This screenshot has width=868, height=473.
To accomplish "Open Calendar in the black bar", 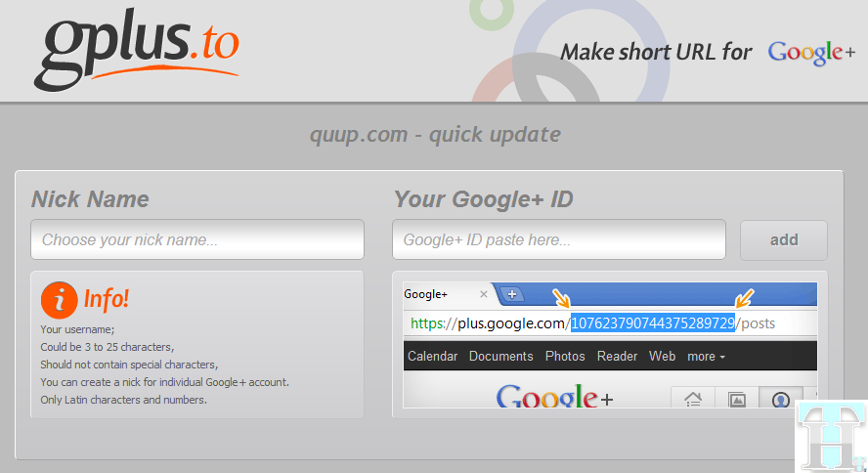I will coord(431,357).
